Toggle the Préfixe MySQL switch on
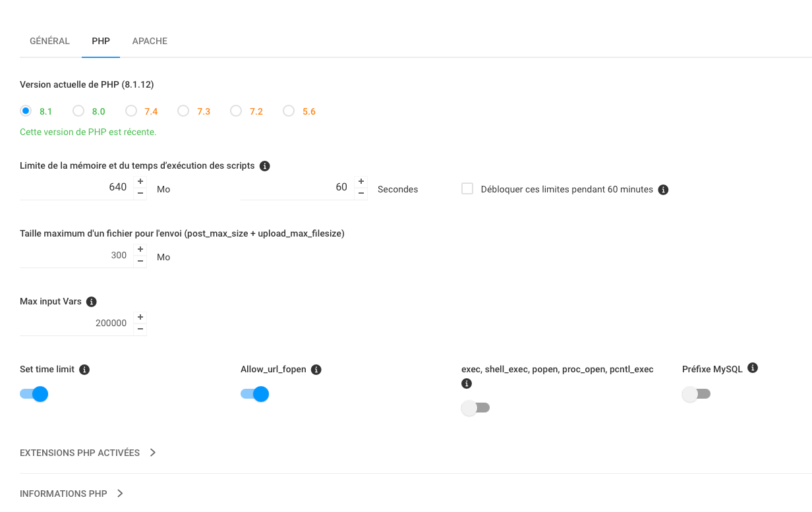This screenshot has width=812, height=512. pyautogui.click(x=697, y=394)
